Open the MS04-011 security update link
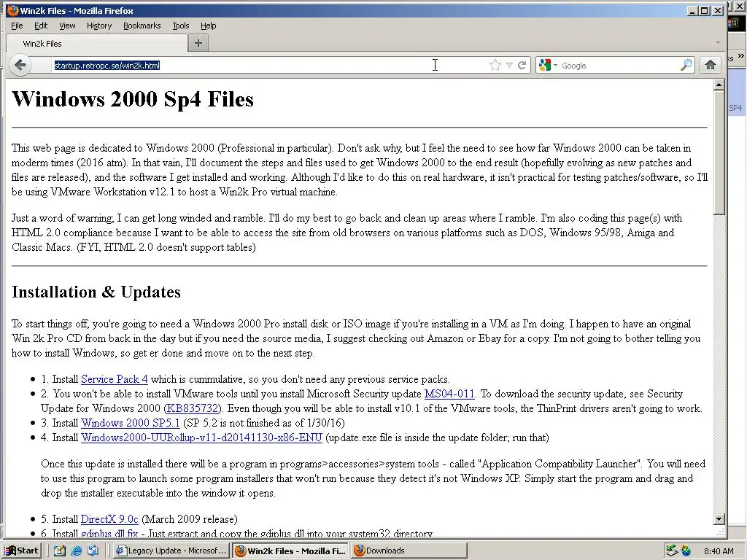Viewport: 747px width, 560px height. 449,394
